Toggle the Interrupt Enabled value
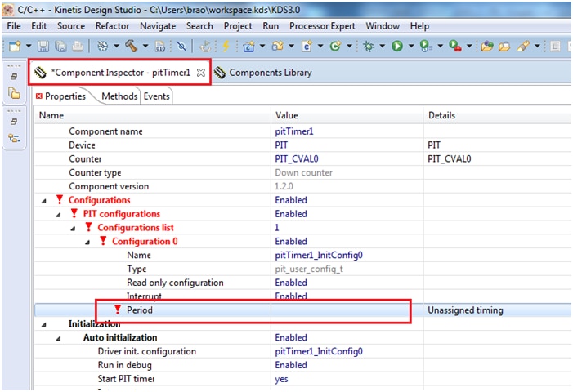This screenshot has height=392, width=573. coord(291,296)
